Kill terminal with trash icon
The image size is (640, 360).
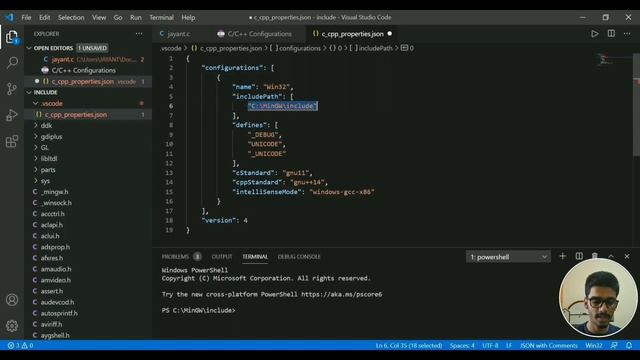tap(595, 256)
